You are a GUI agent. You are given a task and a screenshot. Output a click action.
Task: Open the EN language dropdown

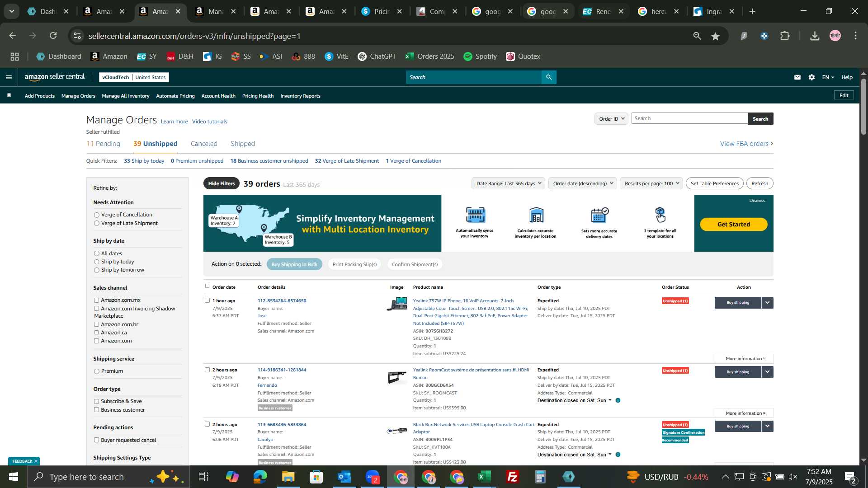coord(828,77)
